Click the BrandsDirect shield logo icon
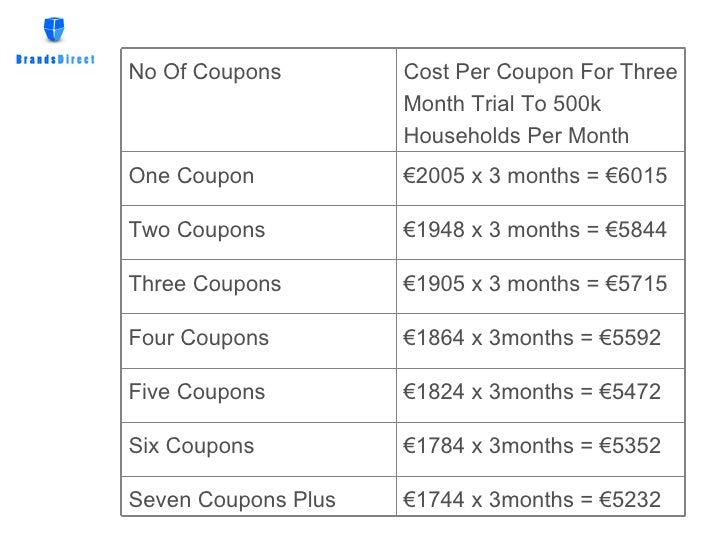 [x=54, y=29]
